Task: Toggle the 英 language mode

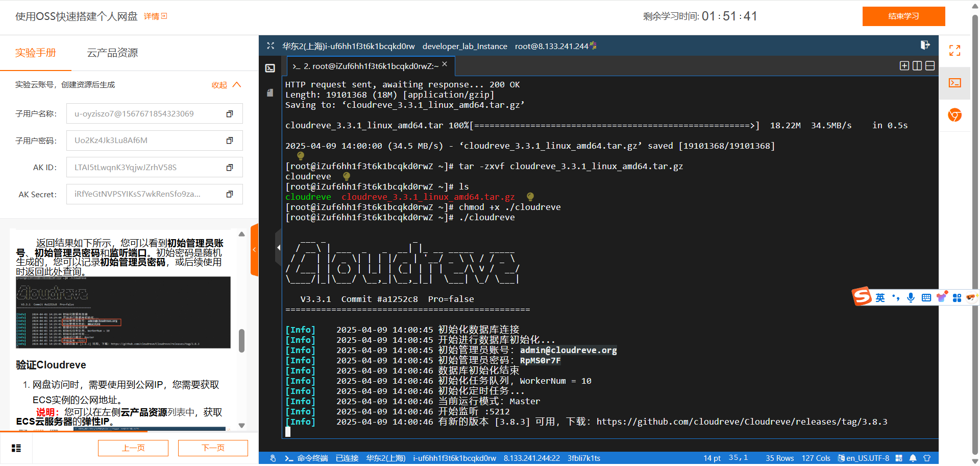Action: coord(880,298)
